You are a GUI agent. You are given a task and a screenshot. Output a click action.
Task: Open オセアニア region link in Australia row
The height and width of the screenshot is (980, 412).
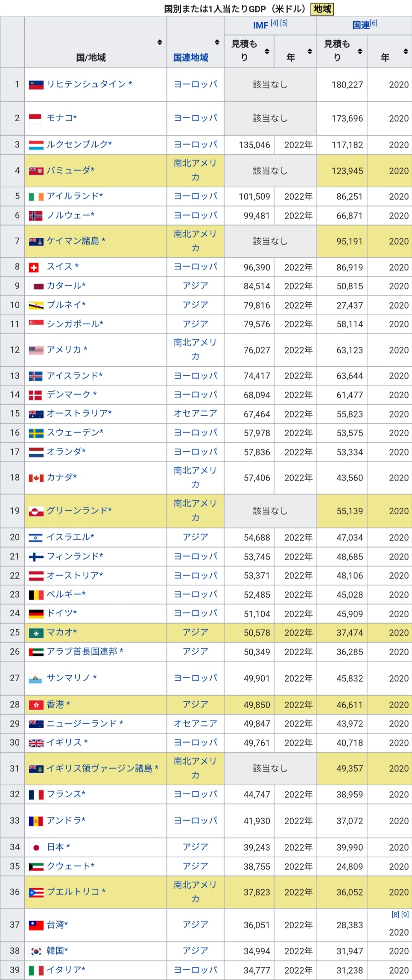coord(195,414)
